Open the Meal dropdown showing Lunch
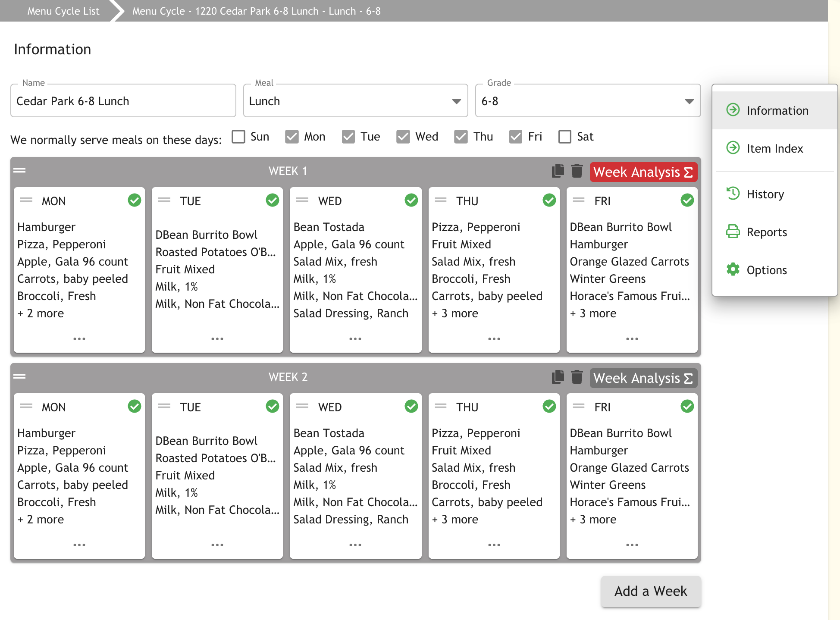Screen dimensions: 840x620 (355, 101)
